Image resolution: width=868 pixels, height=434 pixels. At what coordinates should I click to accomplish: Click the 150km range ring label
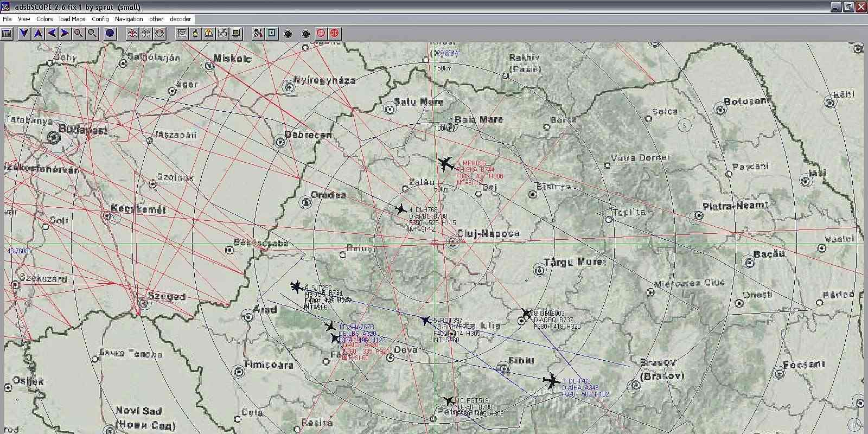point(443,68)
